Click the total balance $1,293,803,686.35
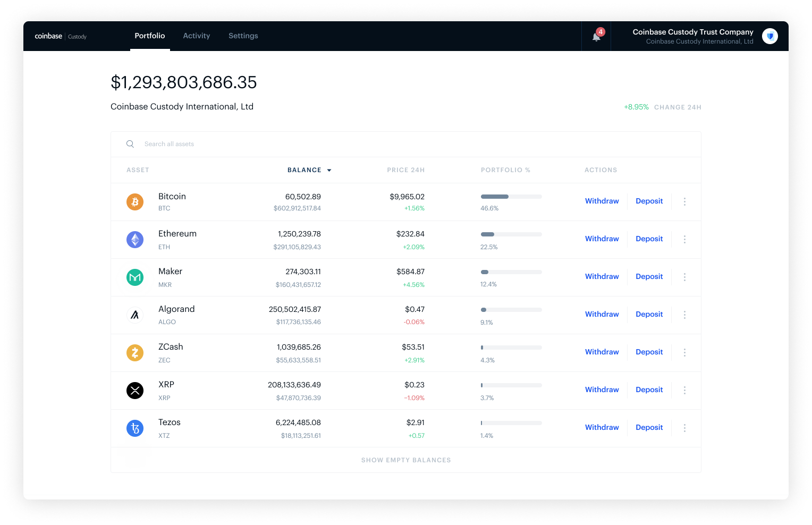The width and height of the screenshot is (812, 525). click(184, 82)
